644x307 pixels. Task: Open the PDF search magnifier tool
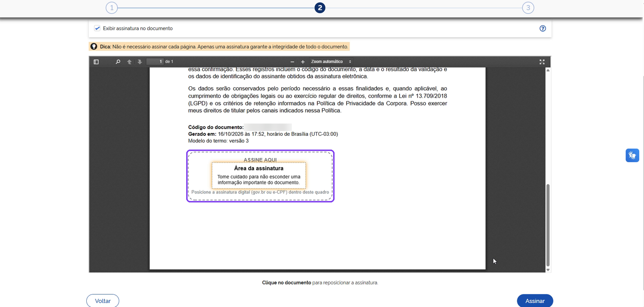(118, 62)
